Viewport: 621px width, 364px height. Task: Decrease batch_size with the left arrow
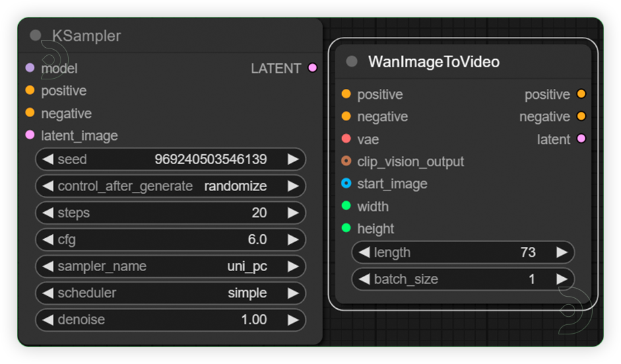(364, 279)
